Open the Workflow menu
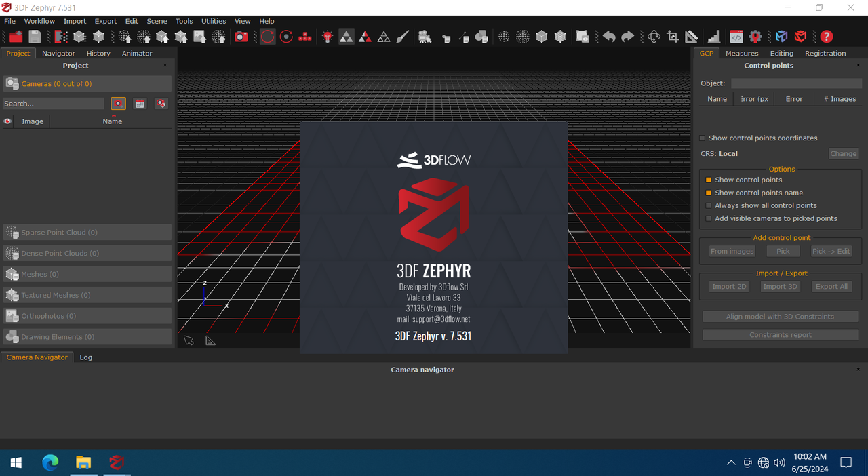This screenshot has width=868, height=476. [39, 21]
